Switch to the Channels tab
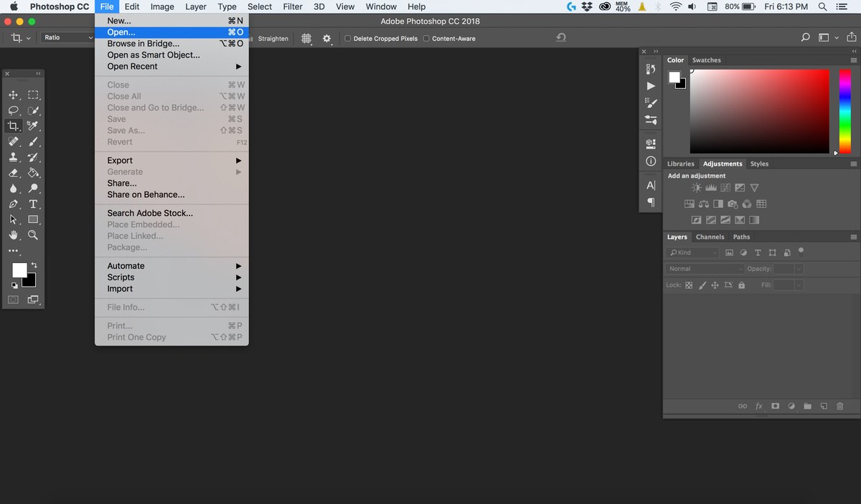The image size is (861, 504). coord(710,237)
